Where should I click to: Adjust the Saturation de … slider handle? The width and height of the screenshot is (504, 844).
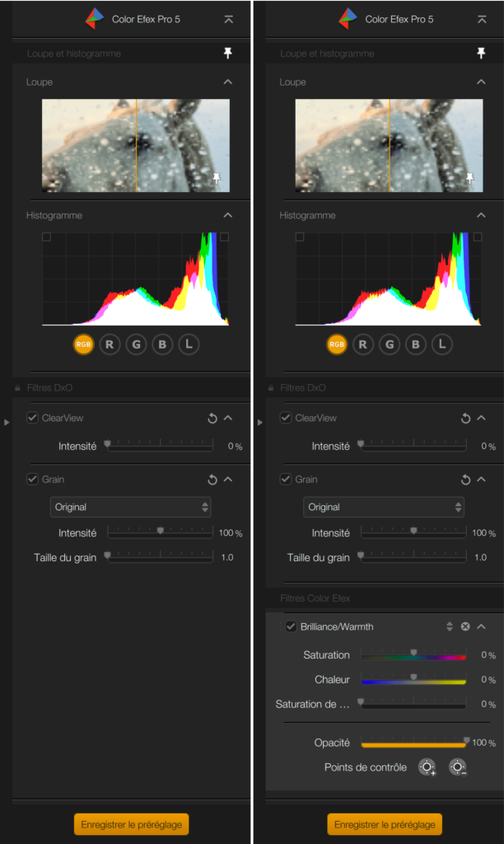click(361, 702)
